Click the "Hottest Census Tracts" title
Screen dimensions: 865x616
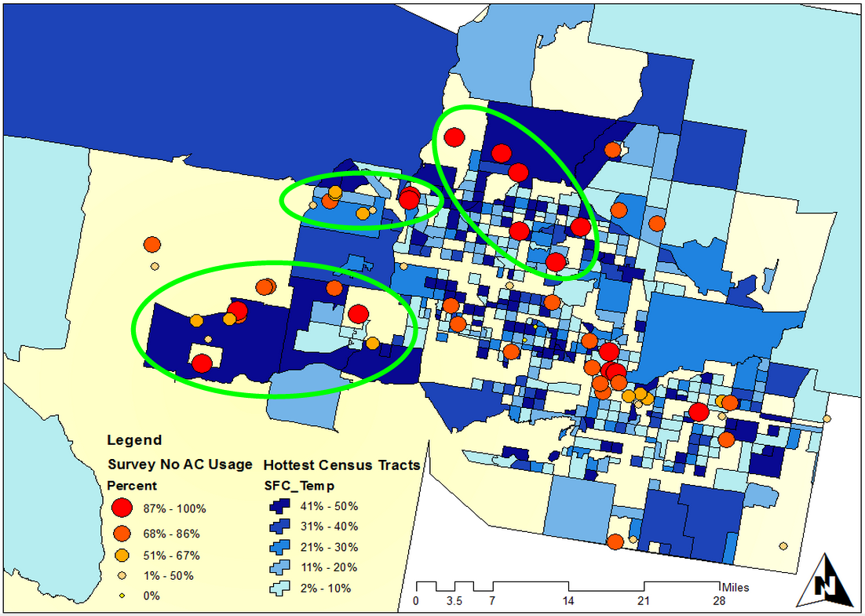(x=342, y=465)
